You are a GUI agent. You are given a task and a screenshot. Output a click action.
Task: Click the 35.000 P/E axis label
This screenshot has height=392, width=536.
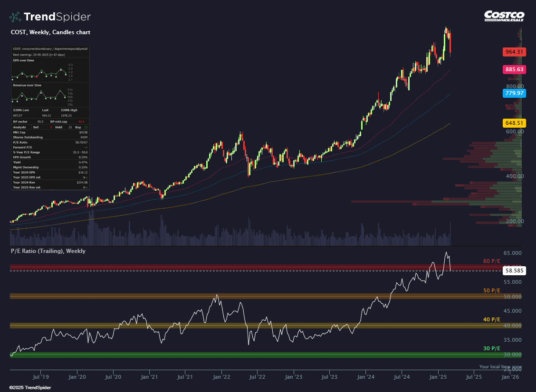click(x=513, y=340)
